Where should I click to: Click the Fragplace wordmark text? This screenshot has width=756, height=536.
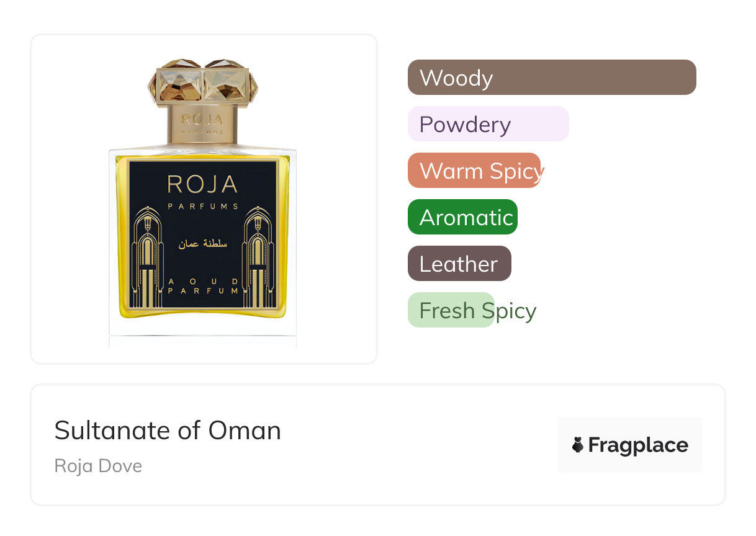638,445
